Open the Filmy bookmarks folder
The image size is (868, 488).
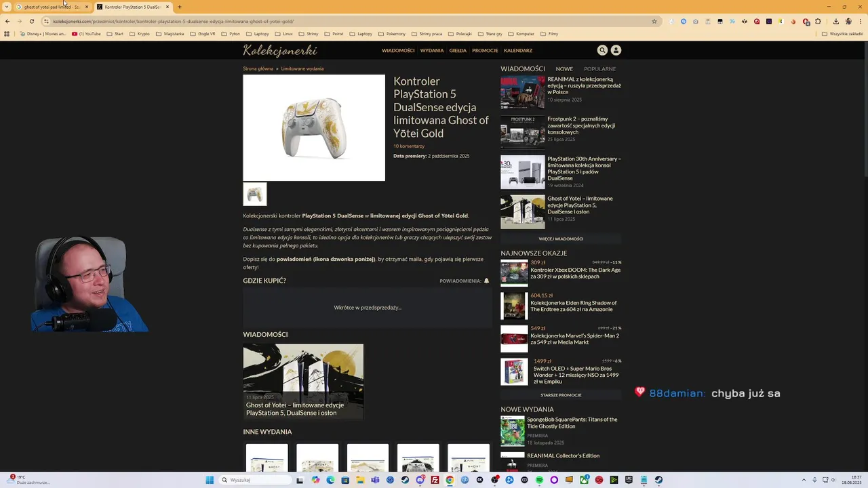coord(549,34)
